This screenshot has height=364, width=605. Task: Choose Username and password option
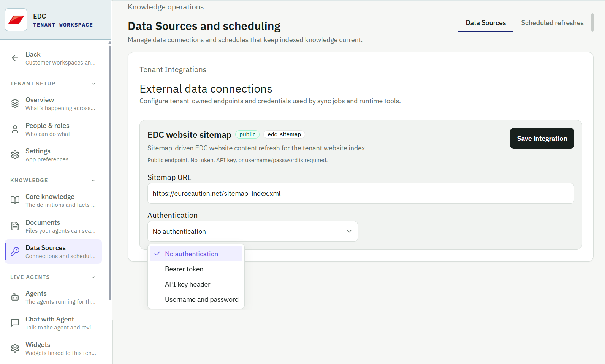(x=196, y=299)
